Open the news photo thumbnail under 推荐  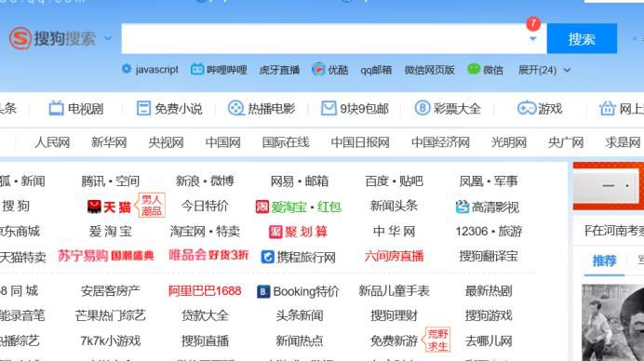(x=612, y=323)
